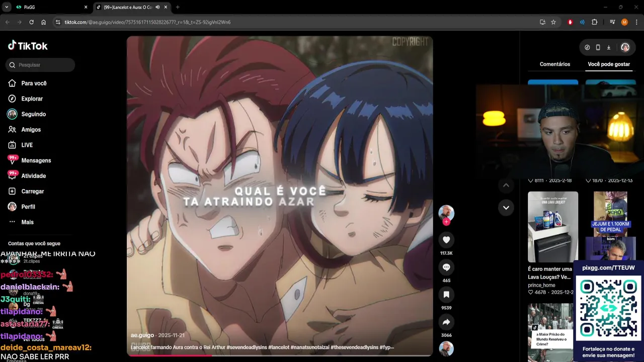The image size is (644, 362).
Task: Open Carregar in the sidebar
Action: click(x=33, y=192)
